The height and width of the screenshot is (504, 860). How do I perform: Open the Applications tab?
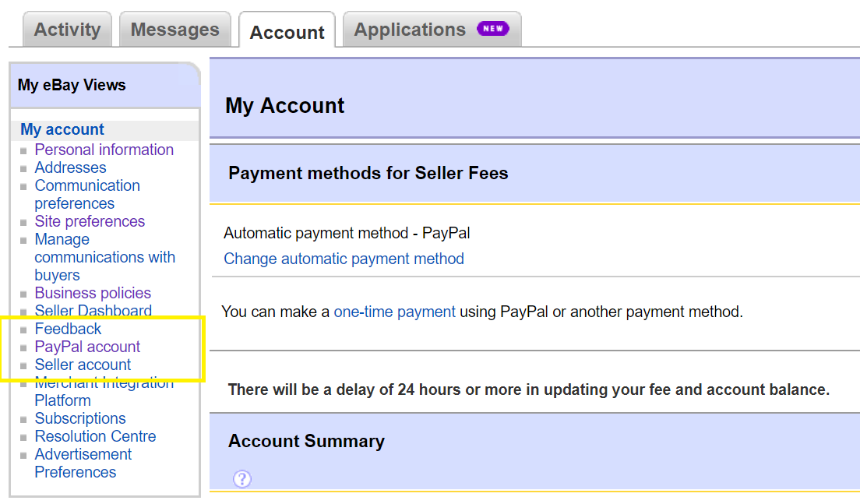pyautogui.click(x=432, y=30)
